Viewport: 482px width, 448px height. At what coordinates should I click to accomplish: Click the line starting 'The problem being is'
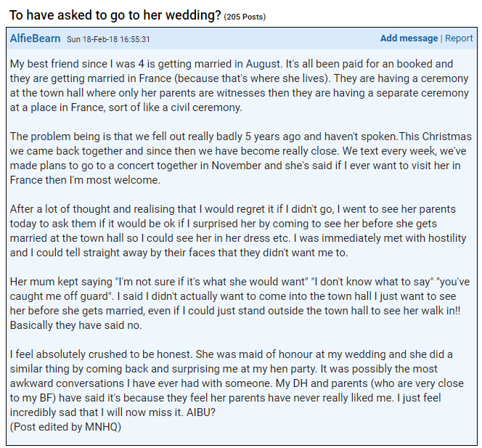[241, 137]
